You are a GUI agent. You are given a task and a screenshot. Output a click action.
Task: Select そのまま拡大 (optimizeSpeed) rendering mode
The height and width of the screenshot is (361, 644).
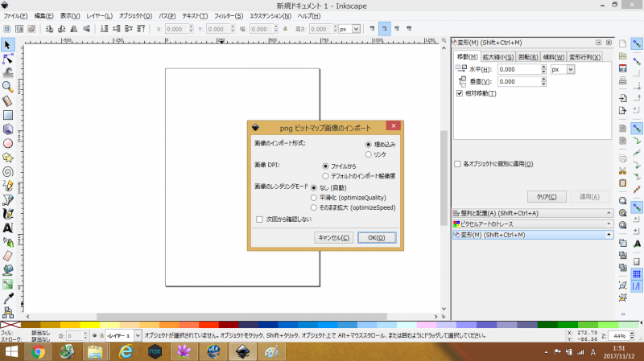pyautogui.click(x=314, y=207)
